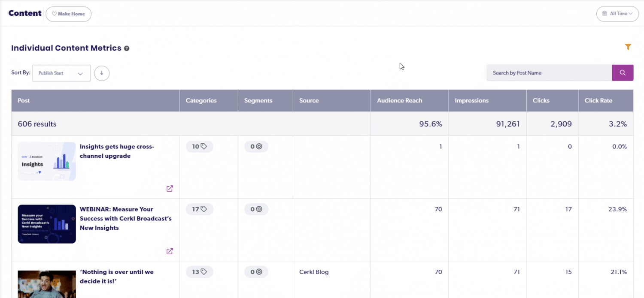Click the 13-category tag chip on Nothing is over post

199,271
